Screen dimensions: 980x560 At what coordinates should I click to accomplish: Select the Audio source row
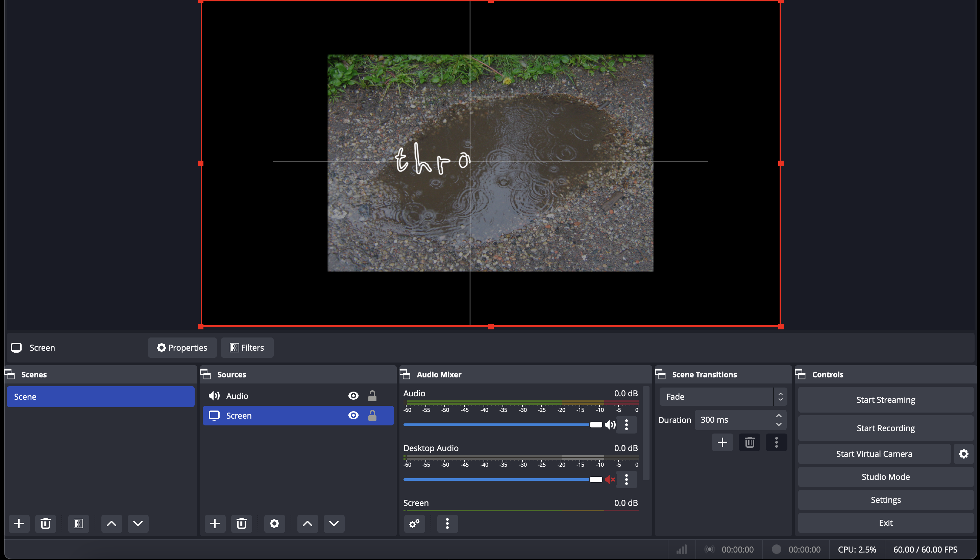click(298, 396)
